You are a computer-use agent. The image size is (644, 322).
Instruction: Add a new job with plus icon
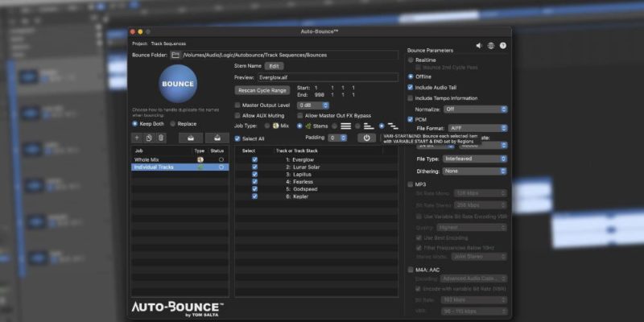tap(137, 138)
